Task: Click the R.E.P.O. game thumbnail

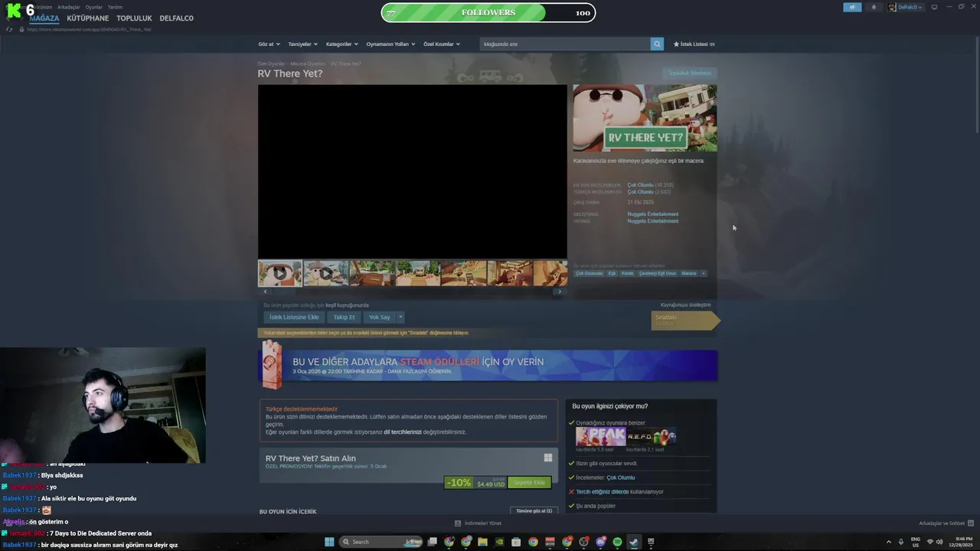Action: (x=652, y=437)
